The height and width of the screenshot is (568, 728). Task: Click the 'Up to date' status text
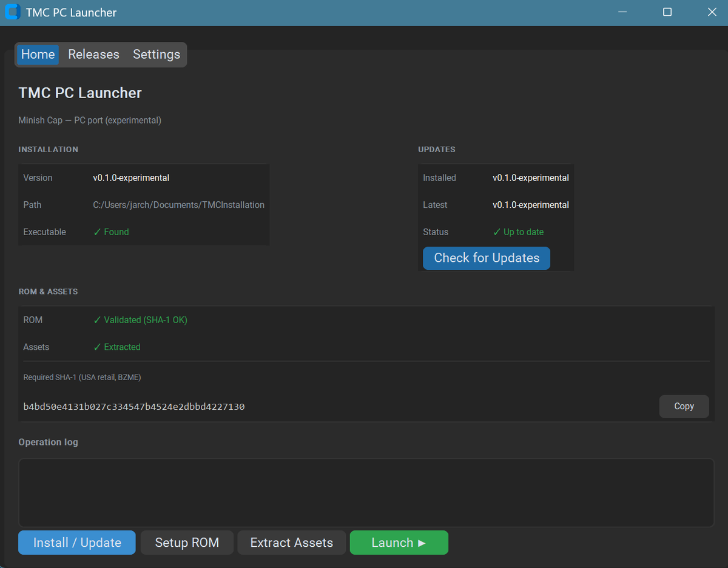pos(518,232)
